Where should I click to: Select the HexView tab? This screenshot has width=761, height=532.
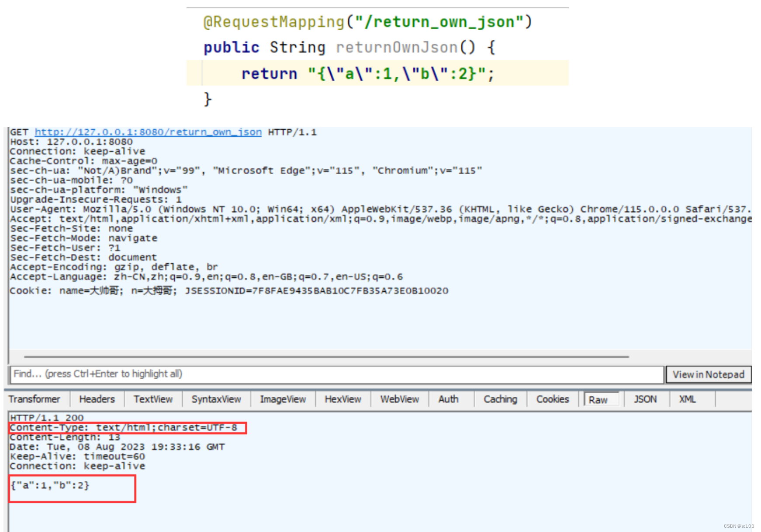(343, 399)
